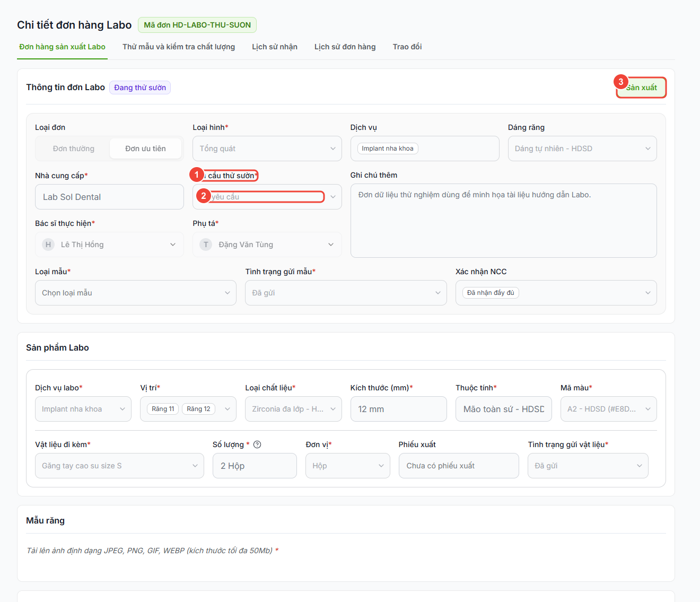
Task: Open the Dáng răng dropdown
Action: (x=582, y=149)
